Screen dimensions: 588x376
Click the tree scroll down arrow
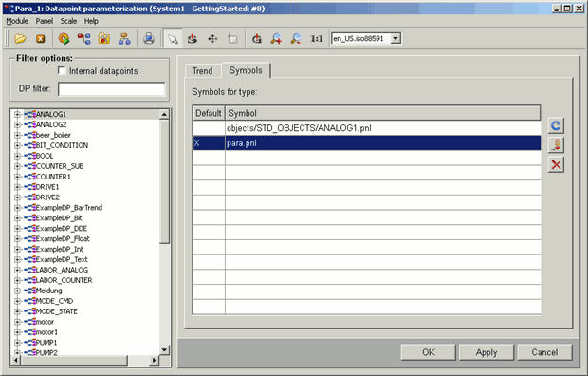click(164, 349)
